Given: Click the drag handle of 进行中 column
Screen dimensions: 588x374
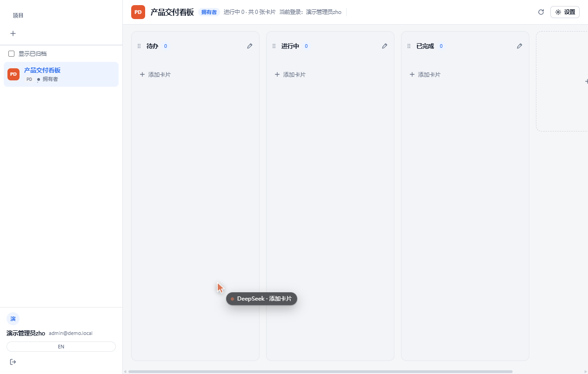Looking at the screenshot, I should (x=274, y=46).
